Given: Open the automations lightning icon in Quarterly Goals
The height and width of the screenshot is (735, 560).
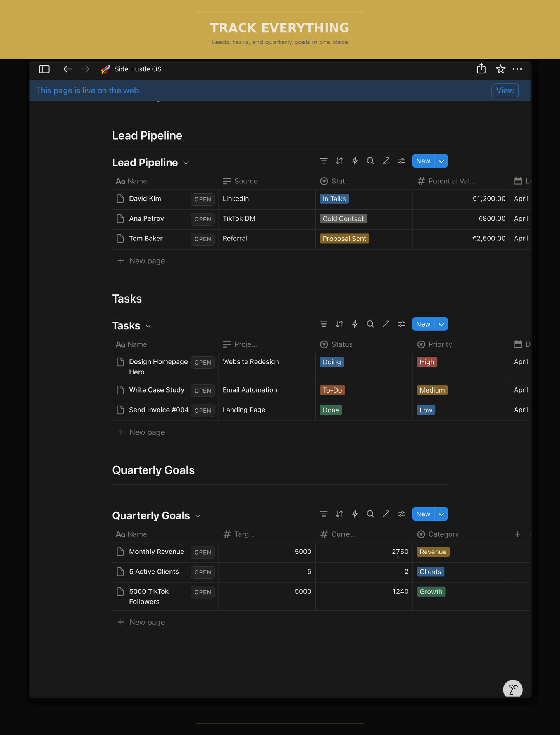Looking at the screenshot, I should 355,514.
